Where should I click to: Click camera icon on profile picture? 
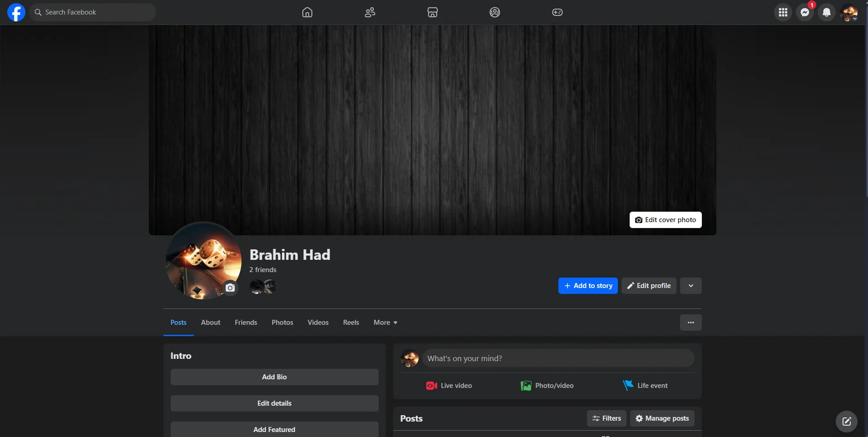point(230,288)
